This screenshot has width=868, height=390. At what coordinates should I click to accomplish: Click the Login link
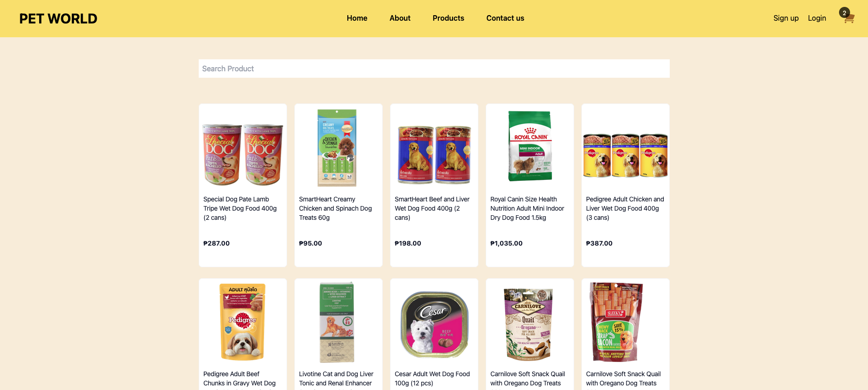(x=817, y=18)
